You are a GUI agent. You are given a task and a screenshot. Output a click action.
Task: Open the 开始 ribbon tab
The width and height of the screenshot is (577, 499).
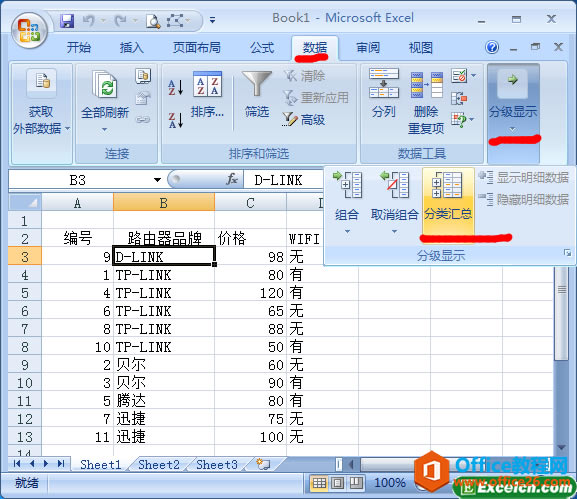78,48
